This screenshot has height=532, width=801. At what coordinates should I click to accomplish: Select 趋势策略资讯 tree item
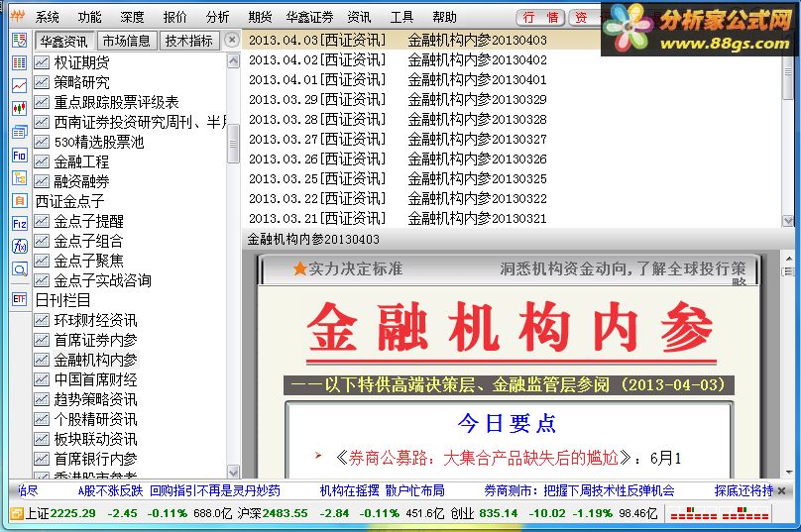coord(95,399)
